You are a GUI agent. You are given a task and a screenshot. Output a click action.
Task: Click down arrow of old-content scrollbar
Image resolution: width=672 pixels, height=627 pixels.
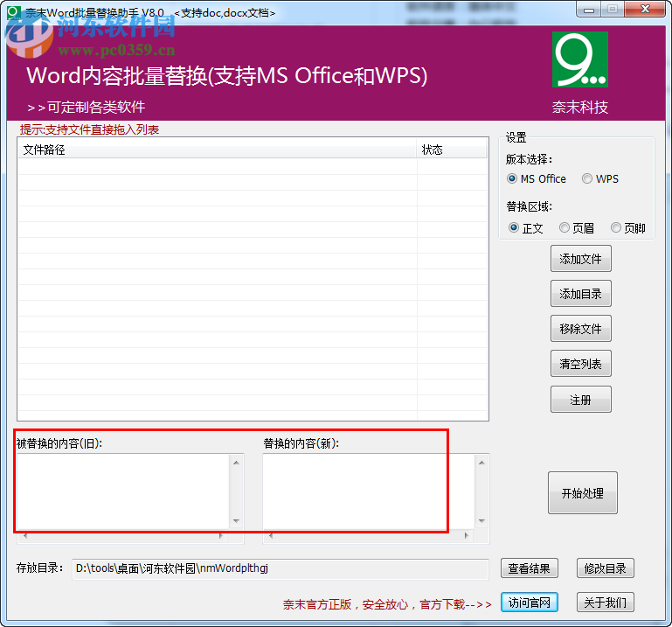pyautogui.click(x=236, y=520)
